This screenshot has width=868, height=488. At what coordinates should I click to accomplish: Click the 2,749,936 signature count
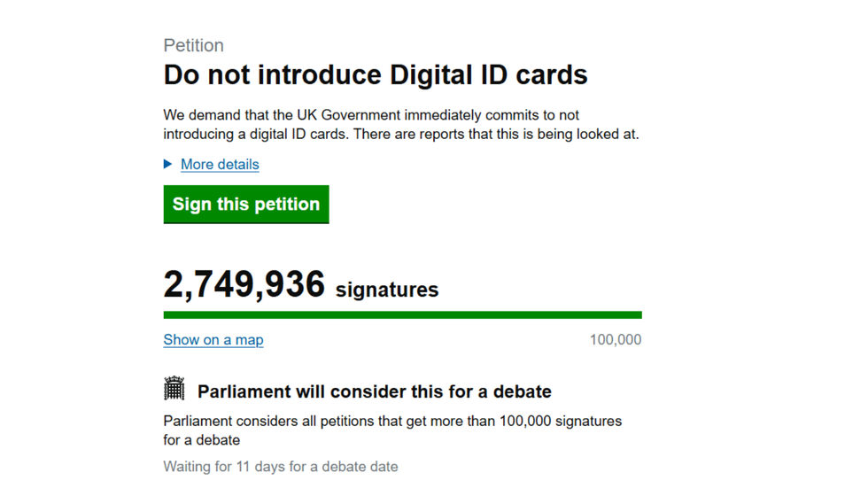244,285
